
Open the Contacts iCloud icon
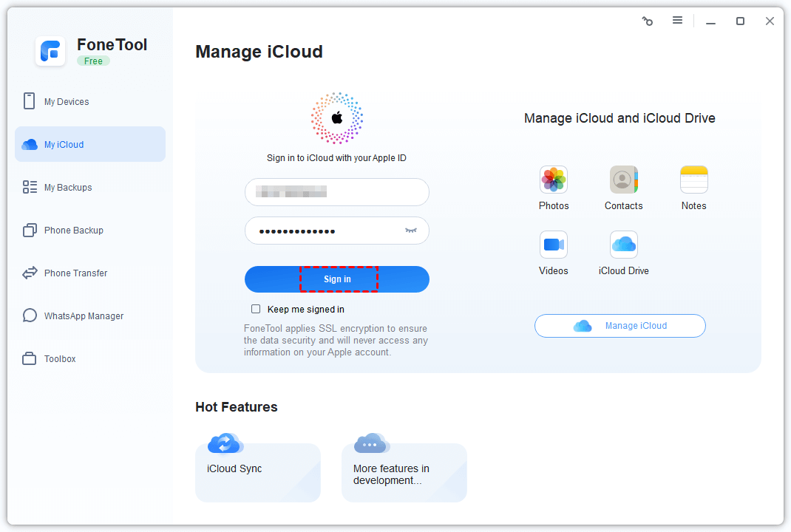click(623, 180)
